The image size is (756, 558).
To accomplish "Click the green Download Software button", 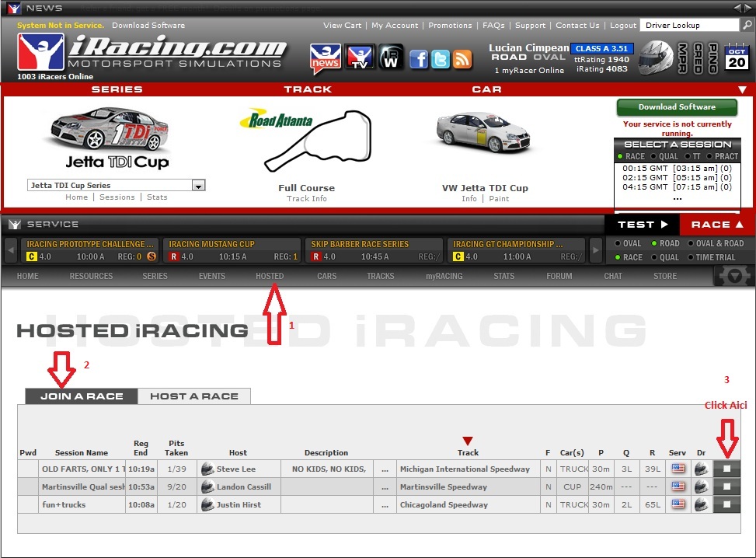I will tap(677, 107).
